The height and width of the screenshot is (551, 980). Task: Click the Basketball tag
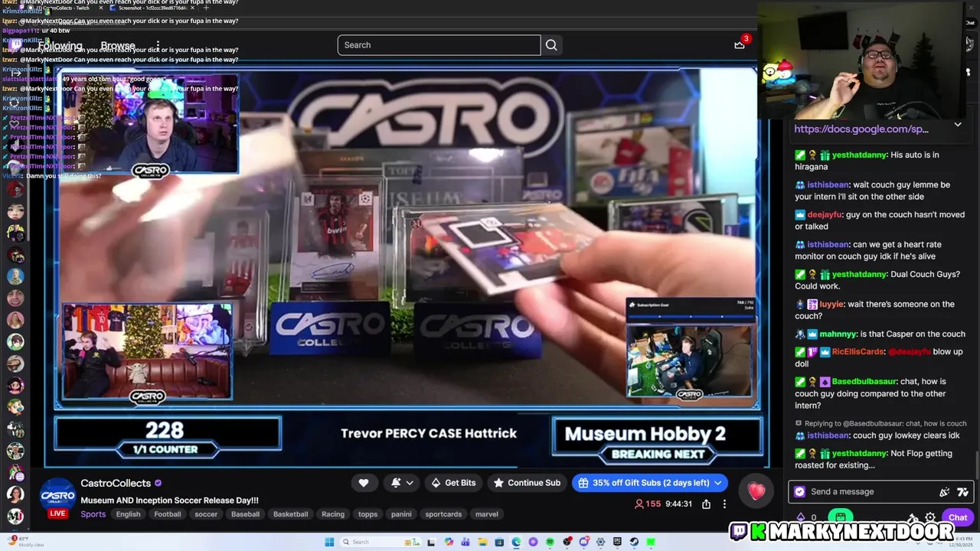tap(291, 514)
